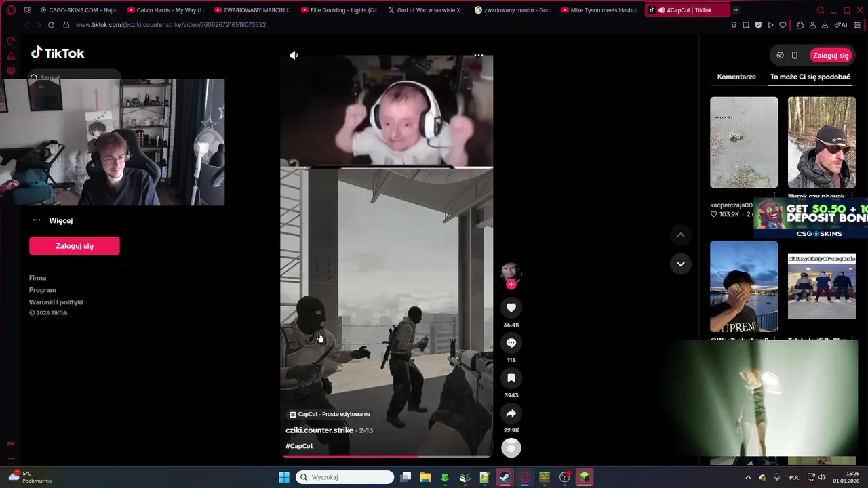The image size is (868, 488).
Task: Open the kacperczaja00 recommended video thumbnail
Action: 744,142
